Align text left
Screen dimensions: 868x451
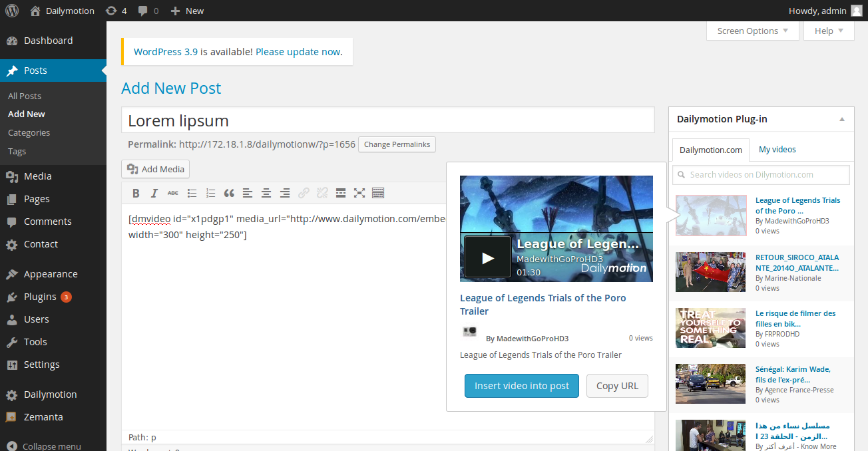click(x=248, y=194)
